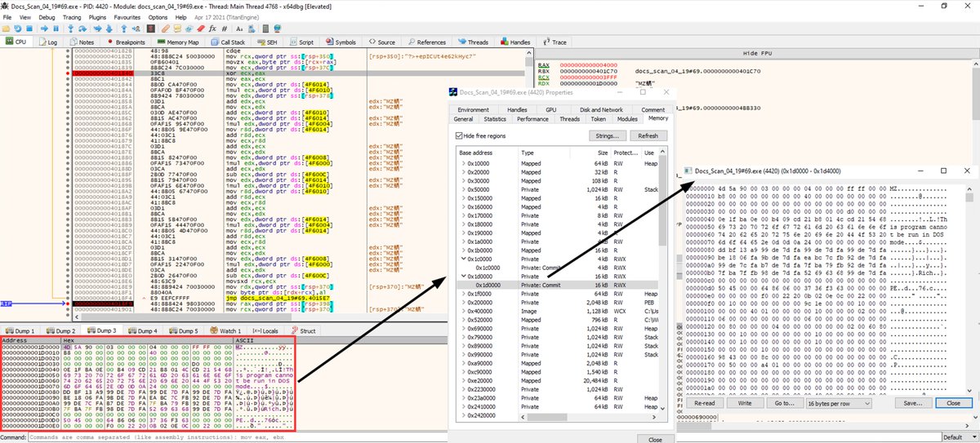Open the SEH tab
The width and height of the screenshot is (980, 443).
pos(265,42)
